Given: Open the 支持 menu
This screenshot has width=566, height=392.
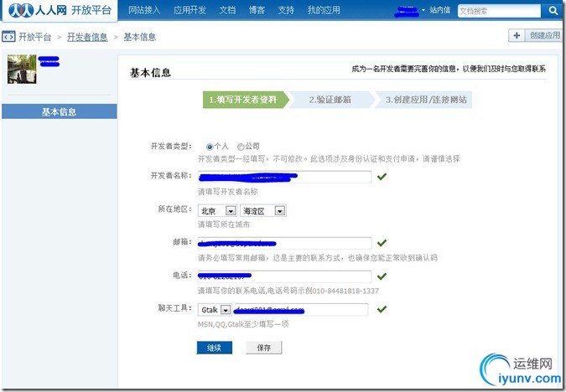Looking at the screenshot, I should pos(286,10).
